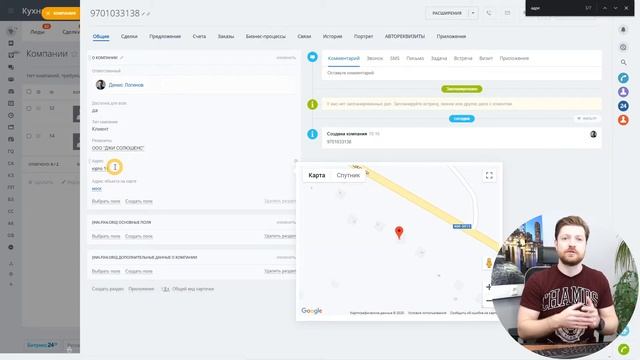The height and width of the screenshot is (360, 640).
Task: Click the Google logo on the map
Action: [x=311, y=311]
